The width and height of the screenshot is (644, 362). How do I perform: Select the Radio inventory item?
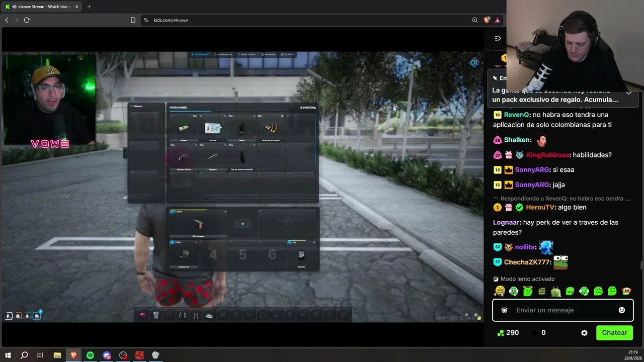coord(242,128)
